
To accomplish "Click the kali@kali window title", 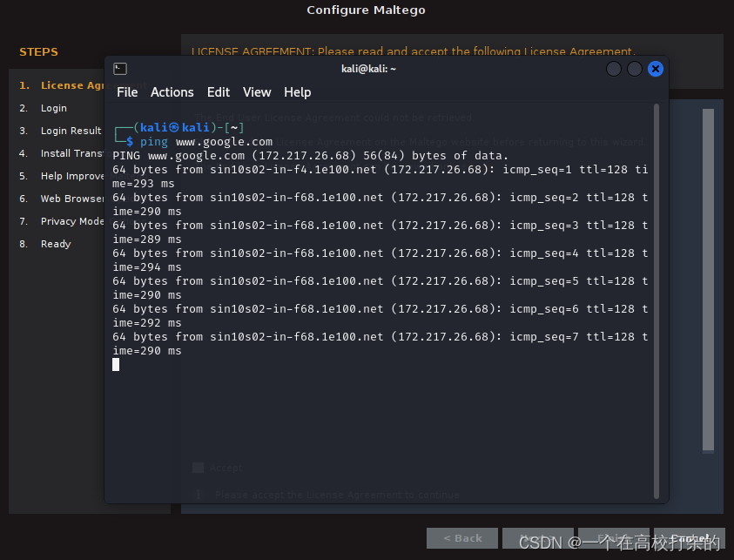I will point(368,69).
